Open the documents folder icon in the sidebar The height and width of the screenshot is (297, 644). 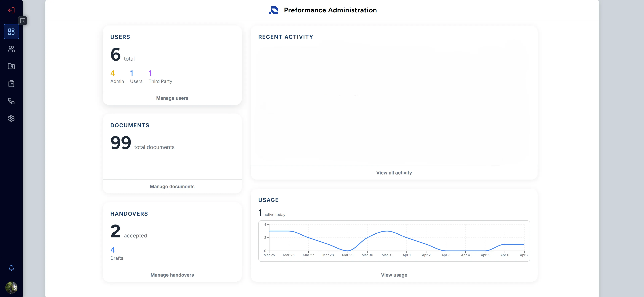click(11, 66)
